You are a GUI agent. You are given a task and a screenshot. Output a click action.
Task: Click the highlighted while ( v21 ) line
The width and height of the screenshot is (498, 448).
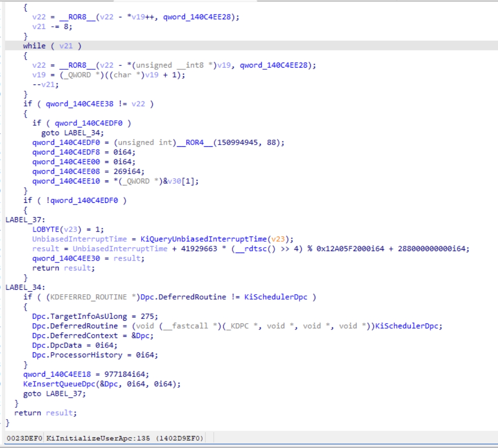point(52,46)
